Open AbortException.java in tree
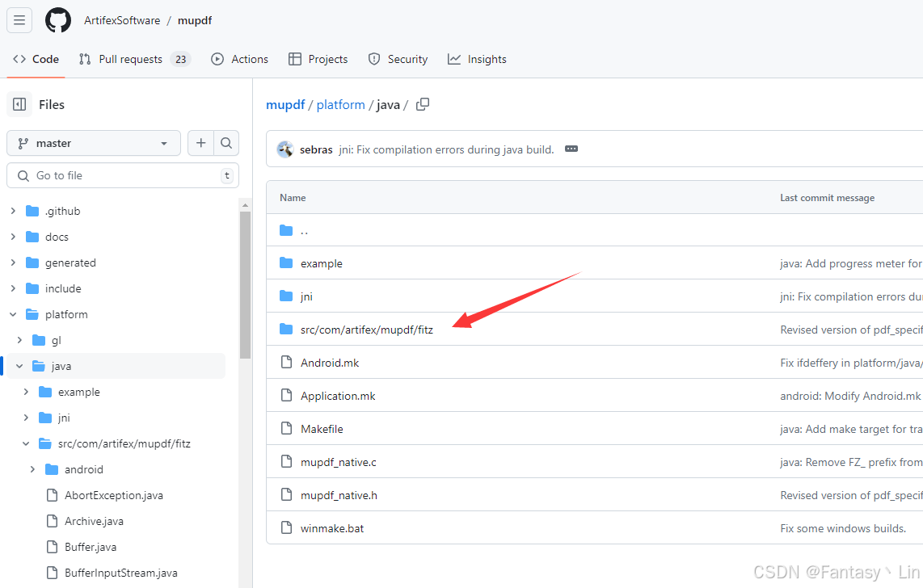923x588 pixels. tap(114, 495)
